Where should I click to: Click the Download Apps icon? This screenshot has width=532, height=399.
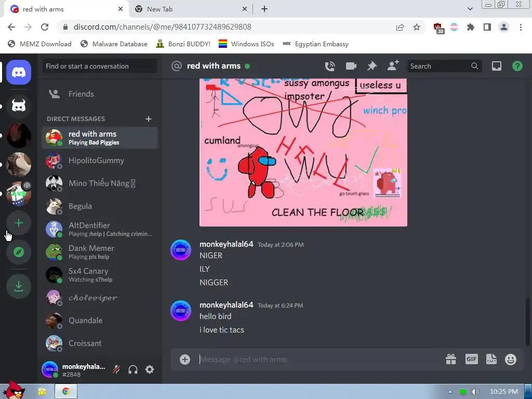tap(19, 286)
